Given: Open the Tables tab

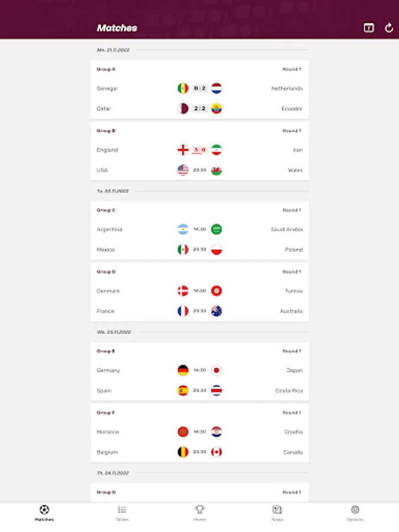Looking at the screenshot, I should [x=122, y=513].
